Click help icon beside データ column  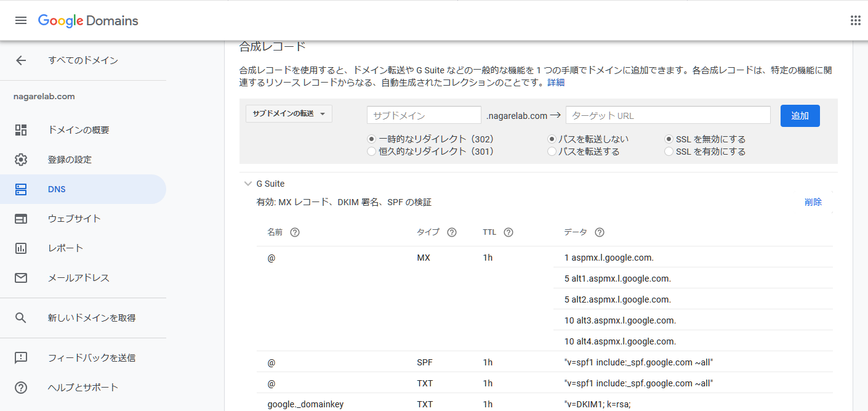600,232
